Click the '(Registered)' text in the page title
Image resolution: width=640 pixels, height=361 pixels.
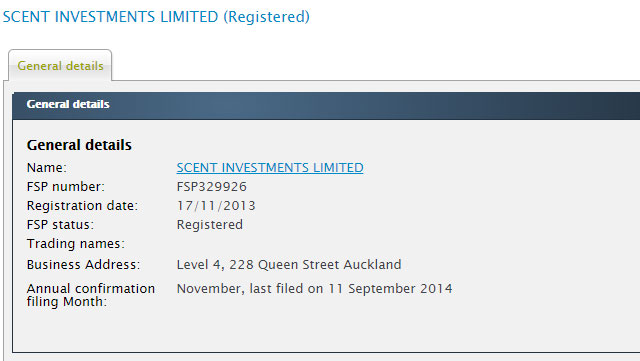pyautogui.click(x=267, y=17)
